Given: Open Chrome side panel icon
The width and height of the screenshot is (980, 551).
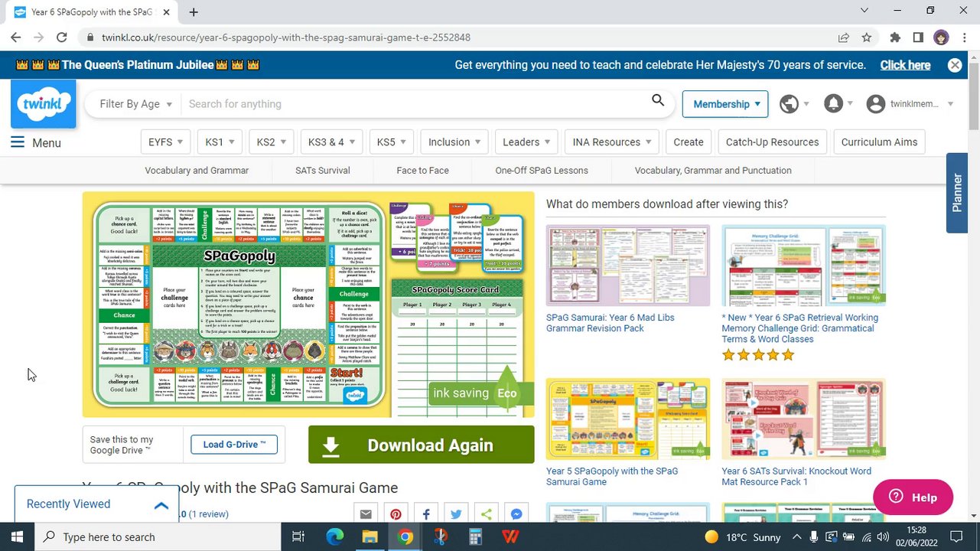Looking at the screenshot, I should 918,37.
